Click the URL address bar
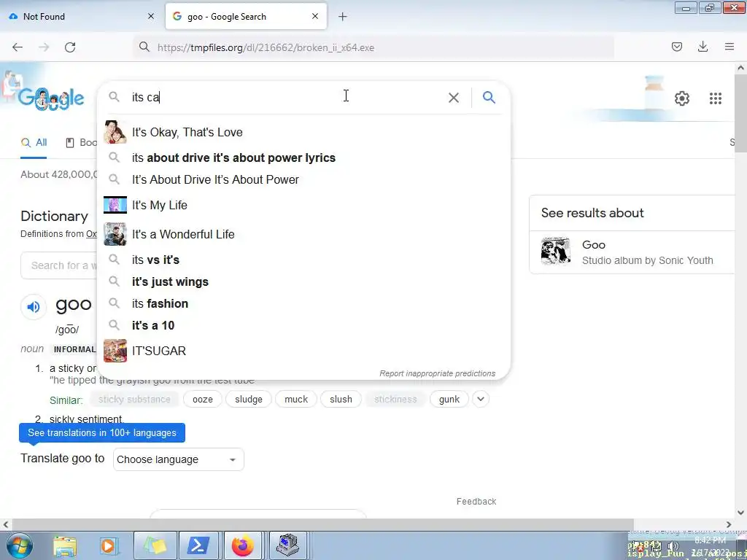Viewport: 747px width, 560px height. [x=374, y=47]
